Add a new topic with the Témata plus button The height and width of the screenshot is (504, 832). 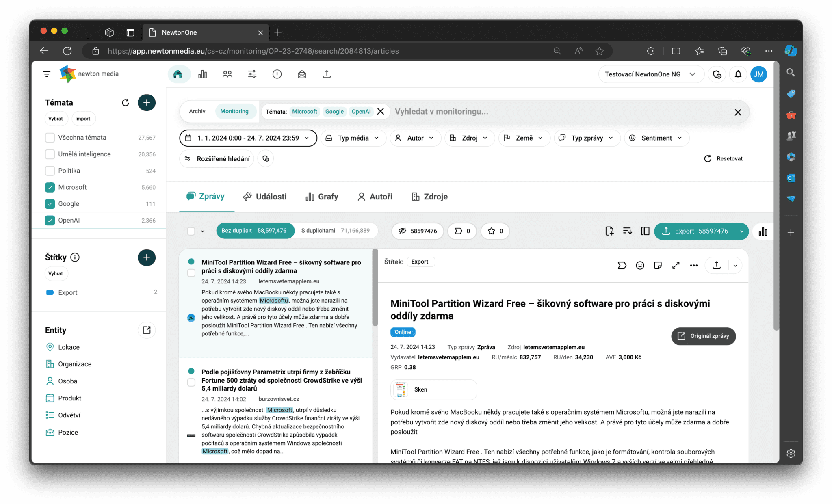pyautogui.click(x=147, y=102)
